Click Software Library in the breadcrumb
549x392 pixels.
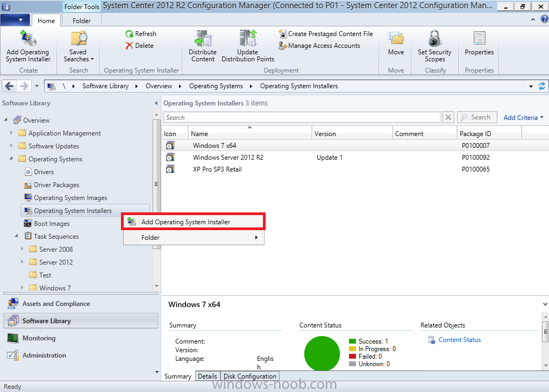pyautogui.click(x=105, y=86)
